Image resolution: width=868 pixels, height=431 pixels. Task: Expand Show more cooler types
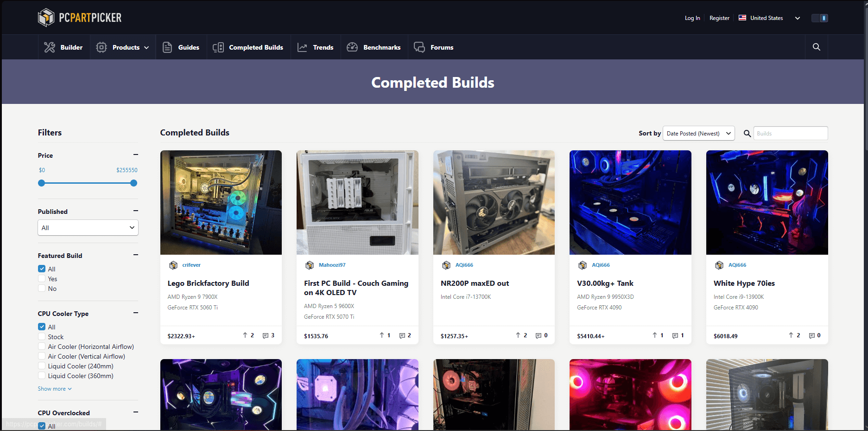55,389
